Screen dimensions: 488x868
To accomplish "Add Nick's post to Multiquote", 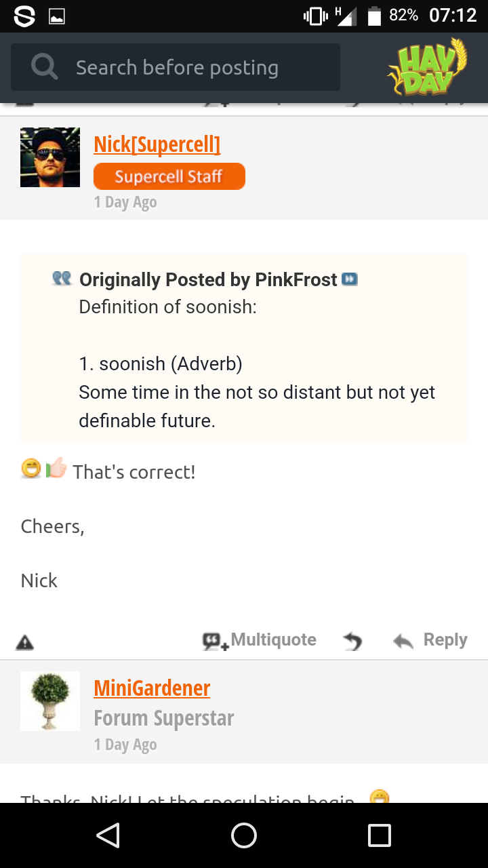I will 260,640.
